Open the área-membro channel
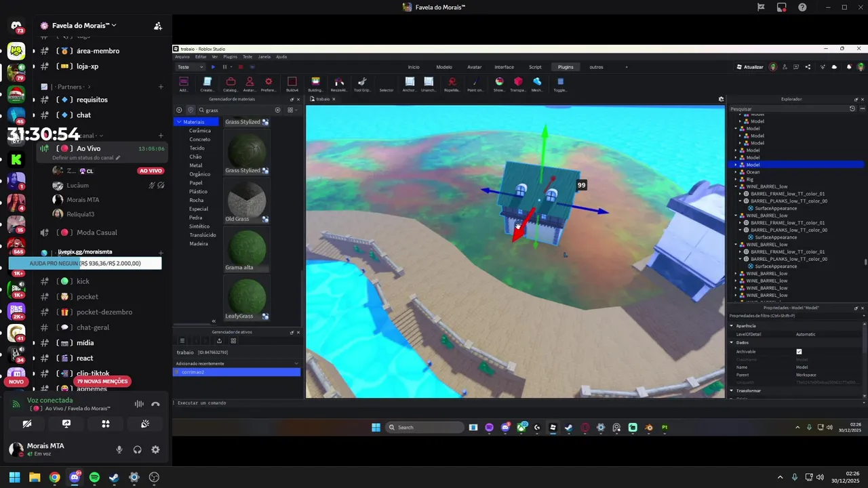 point(98,51)
